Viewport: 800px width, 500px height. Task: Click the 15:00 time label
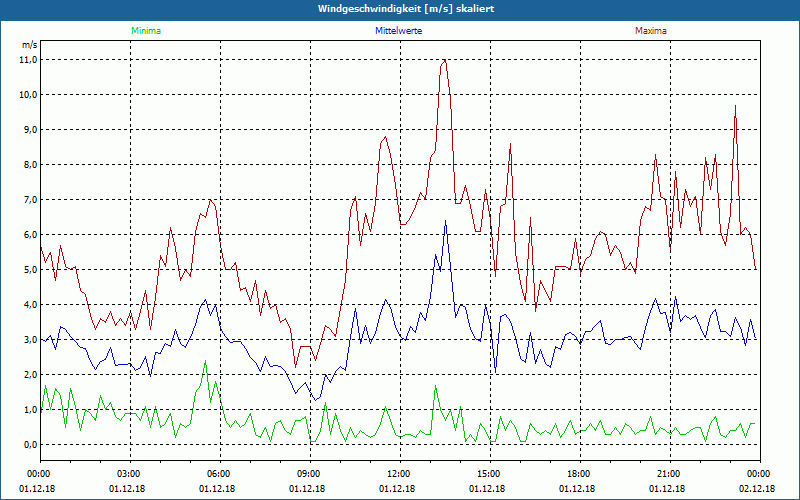pyautogui.click(x=490, y=474)
